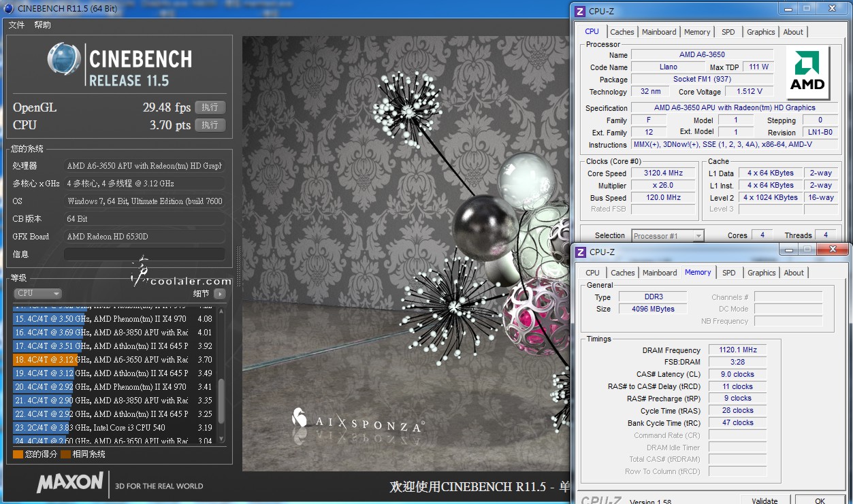The image size is (853, 504).
Task: Select the CPU tab in upper CPU-Z window
Action: [x=592, y=31]
